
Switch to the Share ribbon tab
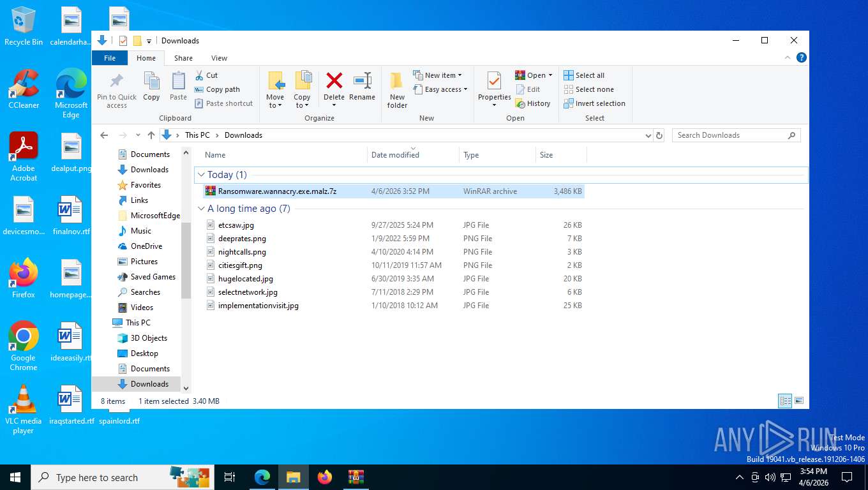click(183, 58)
